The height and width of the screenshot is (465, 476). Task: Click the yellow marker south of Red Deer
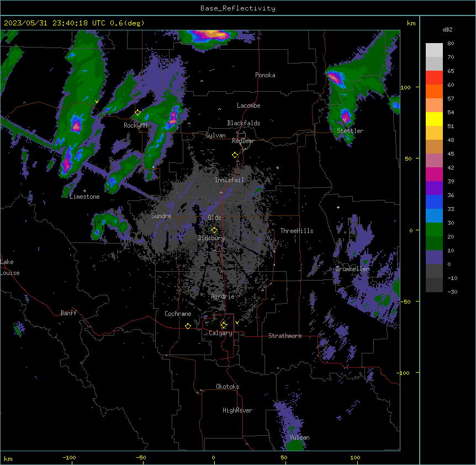(x=235, y=155)
